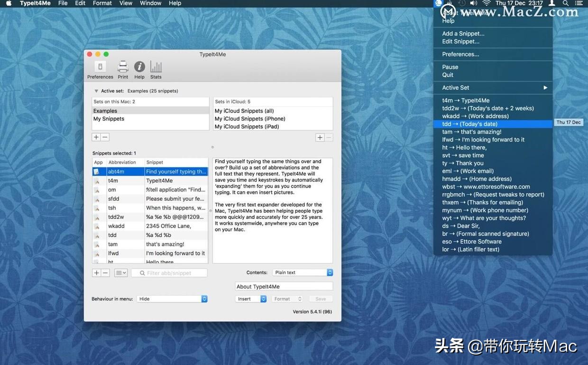Screen dimensions: 588x365
Task: Open the Format menu in the menu bar
Action: [101, 3]
